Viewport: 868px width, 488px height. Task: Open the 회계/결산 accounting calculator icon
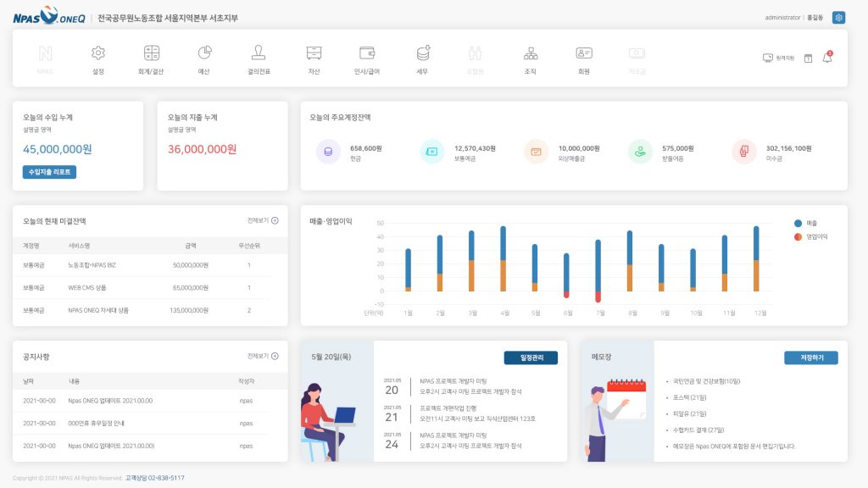tap(152, 53)
